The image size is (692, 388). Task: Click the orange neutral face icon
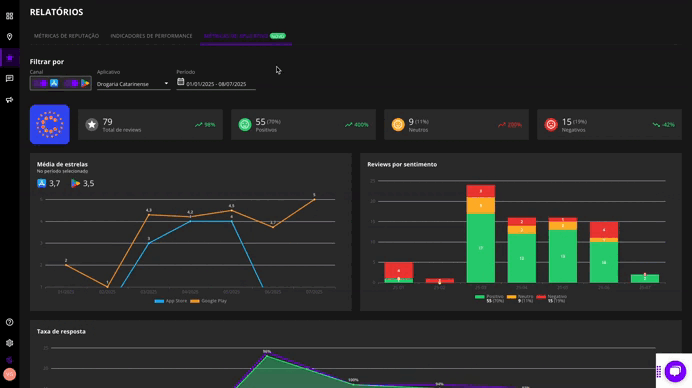[x=398, y=124]
